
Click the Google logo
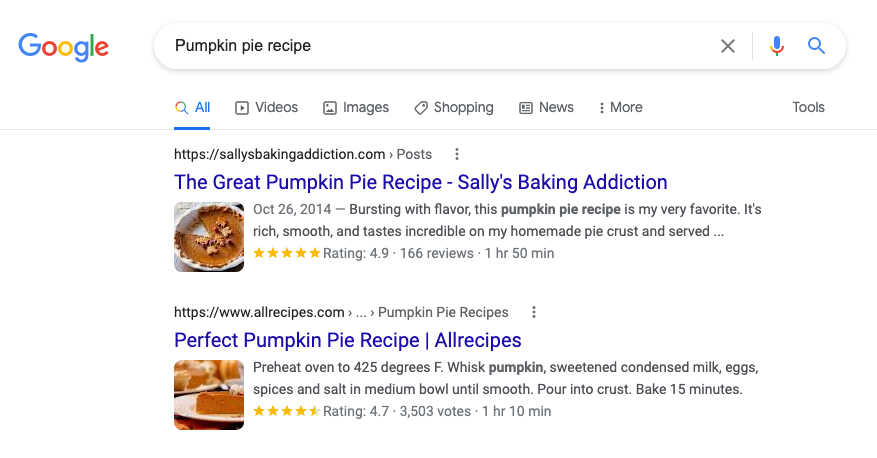pos(63,46)
